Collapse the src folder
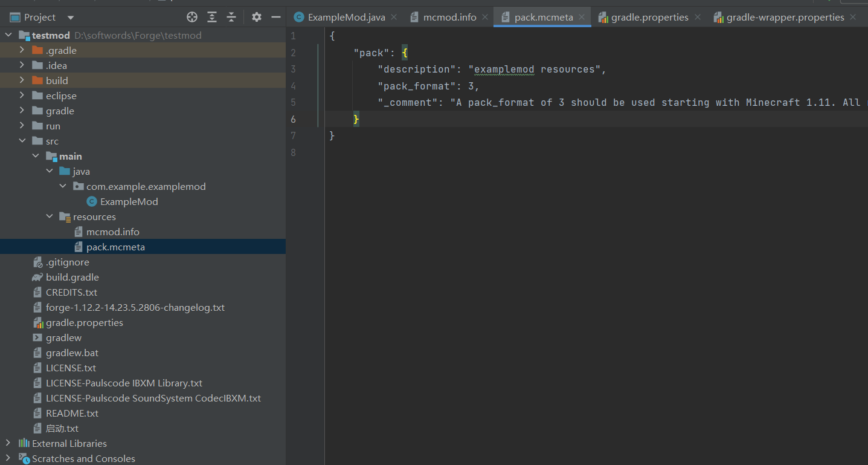This screenshot has width=868, height=465. [22, 141]
